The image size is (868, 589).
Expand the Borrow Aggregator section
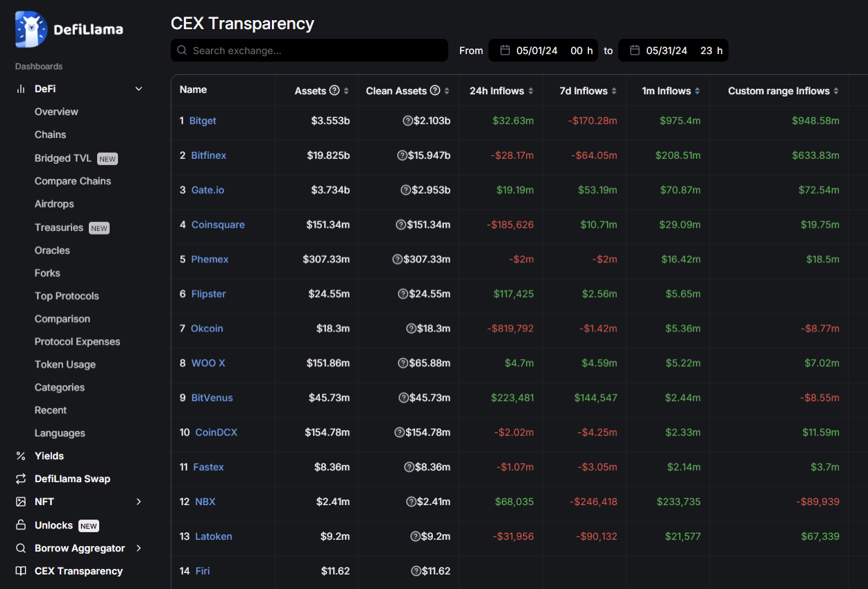click(x=139, y=548)
